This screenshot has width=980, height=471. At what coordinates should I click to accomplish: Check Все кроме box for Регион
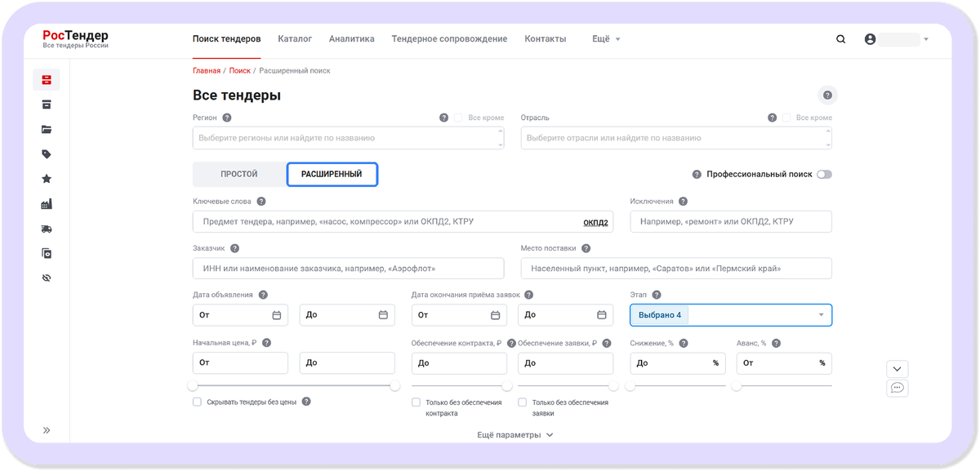[459, 118]
